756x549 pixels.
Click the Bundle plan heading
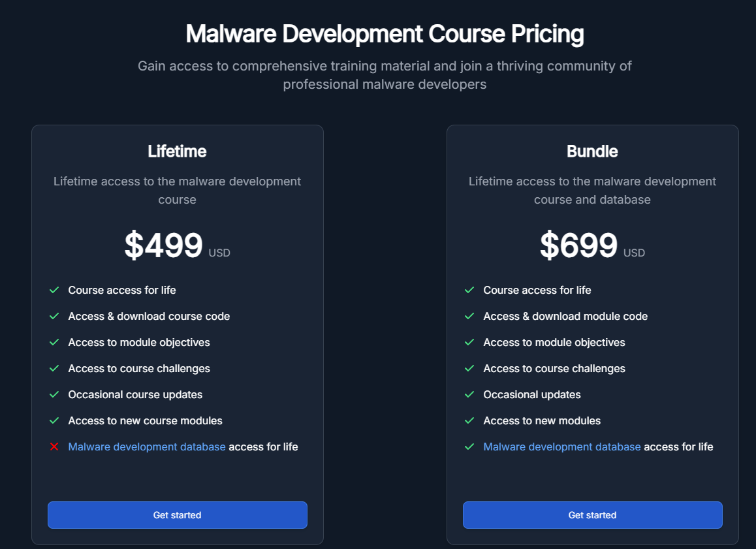592,151
